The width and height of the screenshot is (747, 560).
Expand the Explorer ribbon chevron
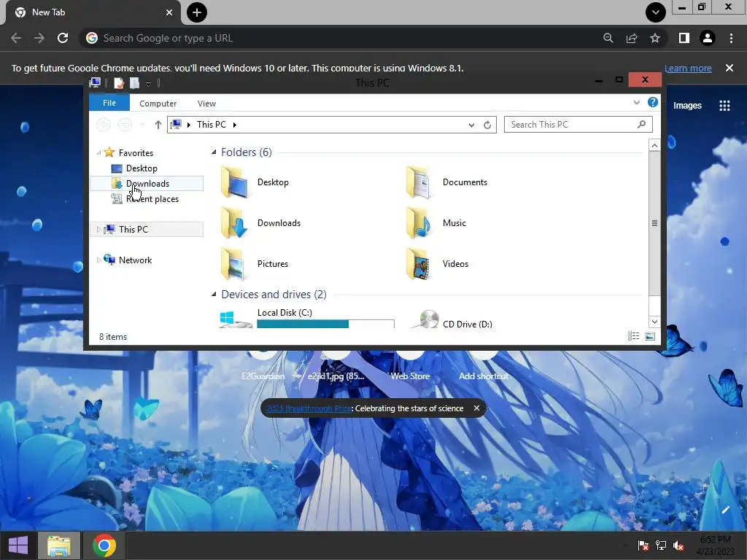[x=636, y=102]
